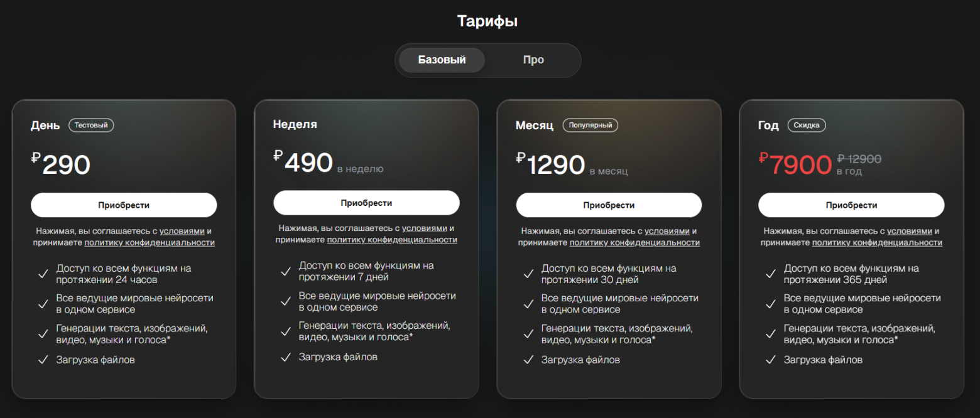980x418 pixels.
Task: Click the 'Скидка' badge on the Год card
Action: [807, 125]
